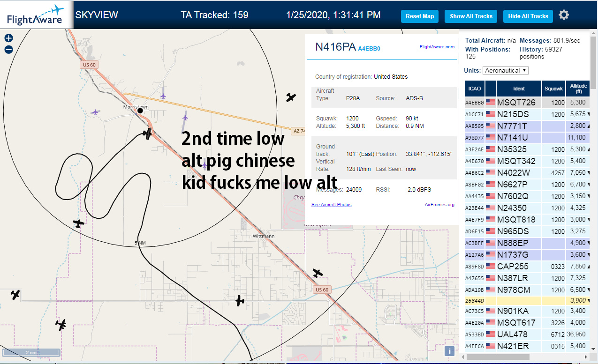
Task: Select the black aircraft icon just above the lower US 60 shield
Action: click(x=318, y=273)
